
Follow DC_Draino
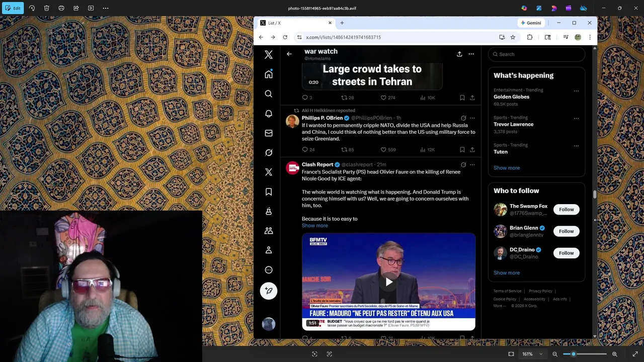(x=566, y=253)
